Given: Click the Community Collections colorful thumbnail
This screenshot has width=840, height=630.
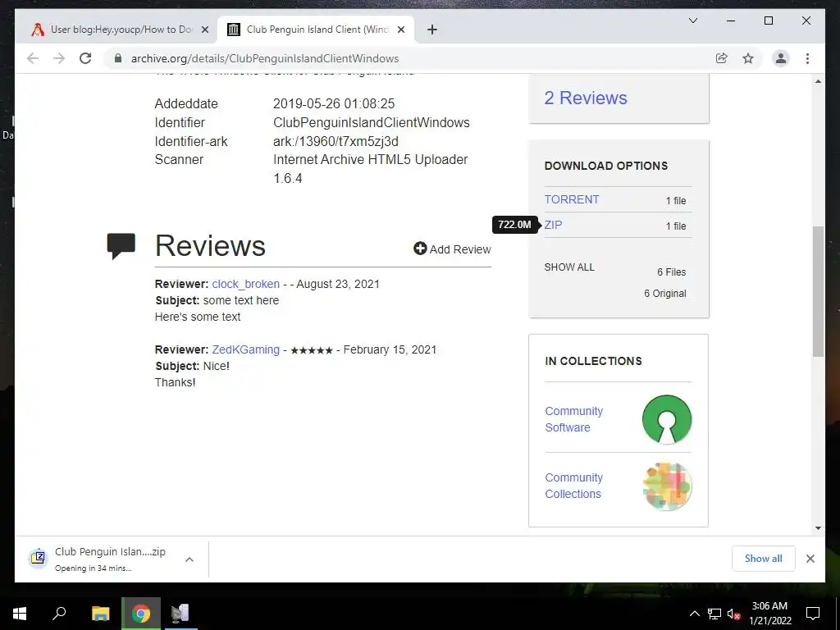Looking at the screenshot, I should point(666,486).
